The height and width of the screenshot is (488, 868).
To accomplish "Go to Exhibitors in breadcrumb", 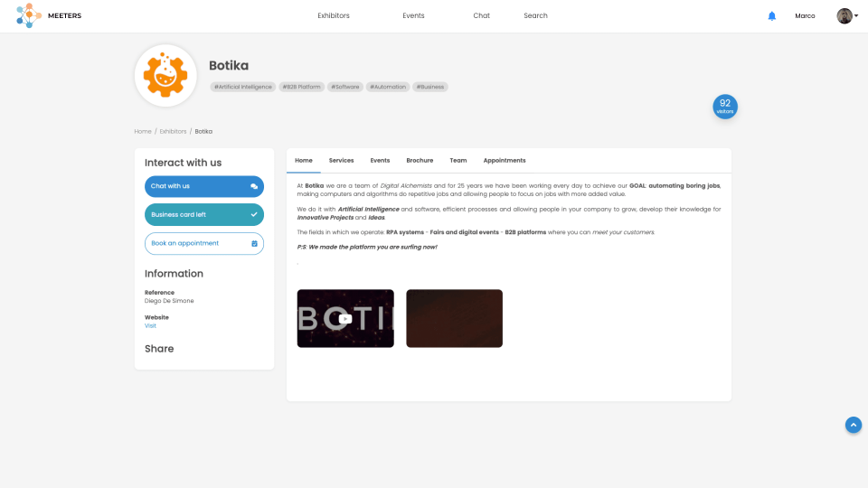I will [x=174, y=132].
